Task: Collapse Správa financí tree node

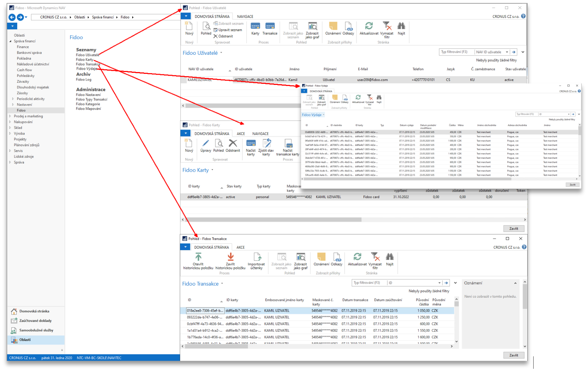Action: click(x=10, y=41)
